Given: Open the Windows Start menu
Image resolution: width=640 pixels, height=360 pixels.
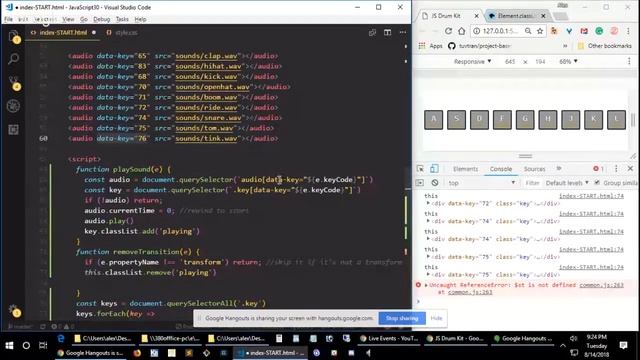Looking at the screenshot, I should tap(9, 346).
